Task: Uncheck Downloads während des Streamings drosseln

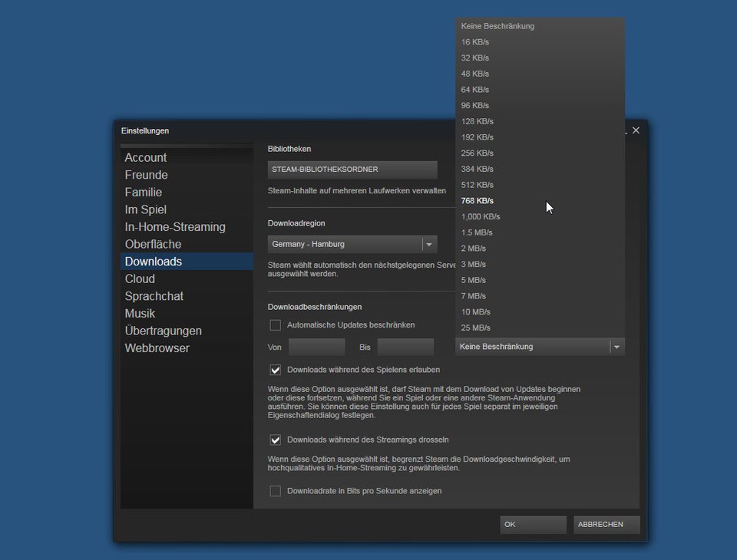Action: pos(276,440)
